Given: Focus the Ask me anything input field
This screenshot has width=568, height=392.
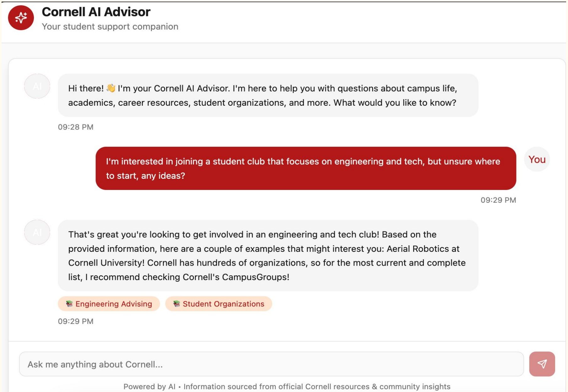Looking at the screenshot, I should pyautogui.click(x=272, y=364).
